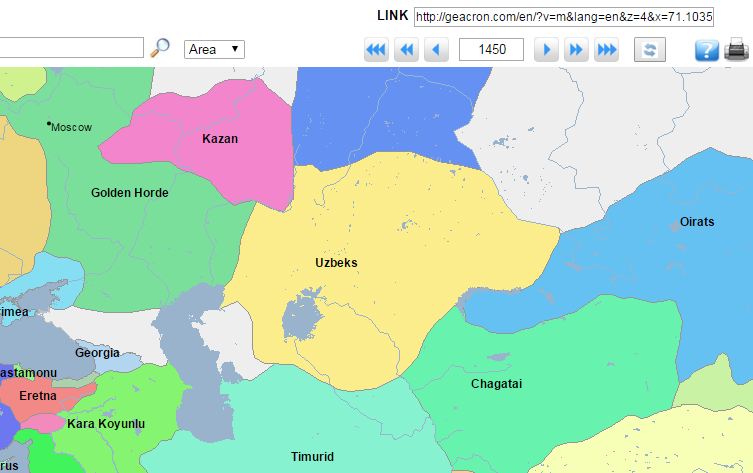This screenshot has height=473, width=753.
Task: Click the Uzbeks territory label
Action: [x=336, y=263]
